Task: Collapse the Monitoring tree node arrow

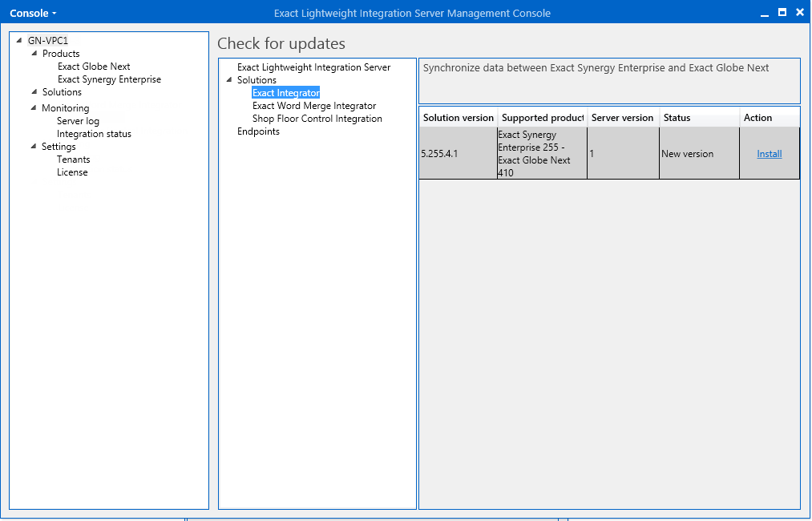Action: point(34,107)
